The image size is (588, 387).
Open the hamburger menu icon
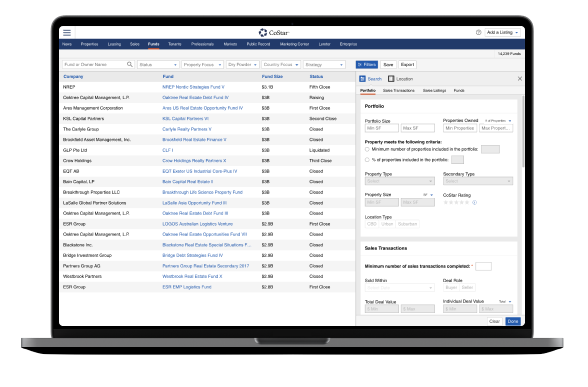coord(67,33)
